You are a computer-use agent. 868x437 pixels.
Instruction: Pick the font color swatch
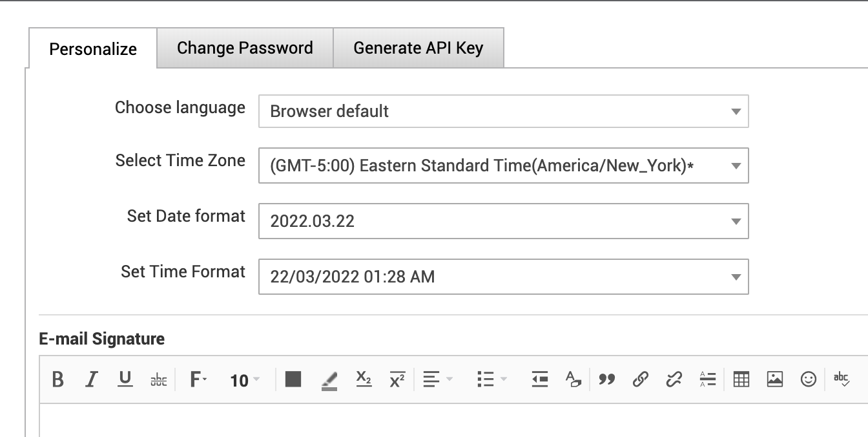click(x=293, y=379)
